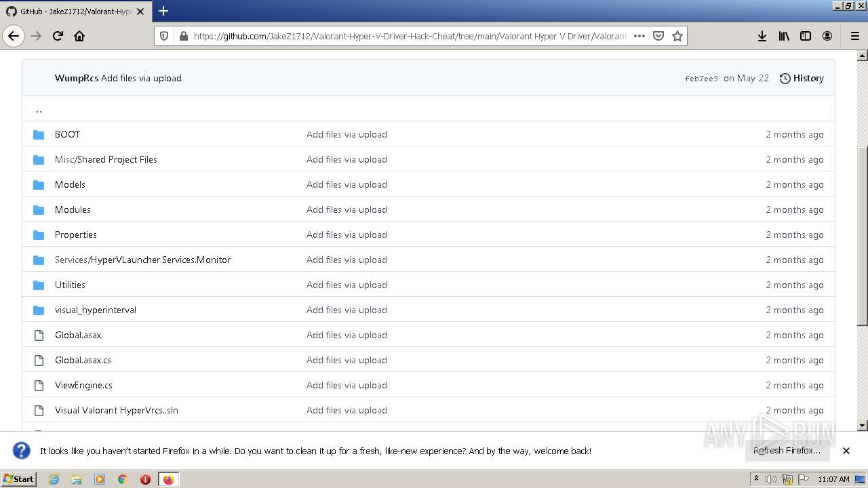Open WumpRcs author profile link
This screenshot has height=488, width=868.
coord(77,78)
